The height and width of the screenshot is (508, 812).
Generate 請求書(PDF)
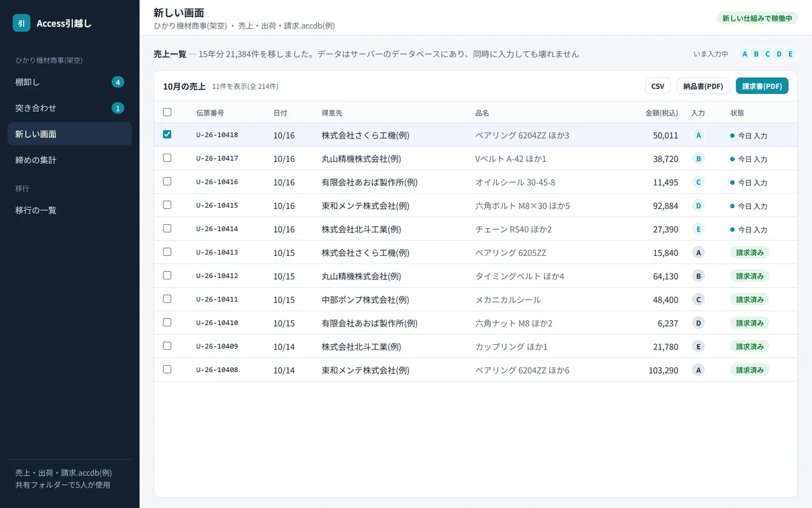[x=762, y=86]
